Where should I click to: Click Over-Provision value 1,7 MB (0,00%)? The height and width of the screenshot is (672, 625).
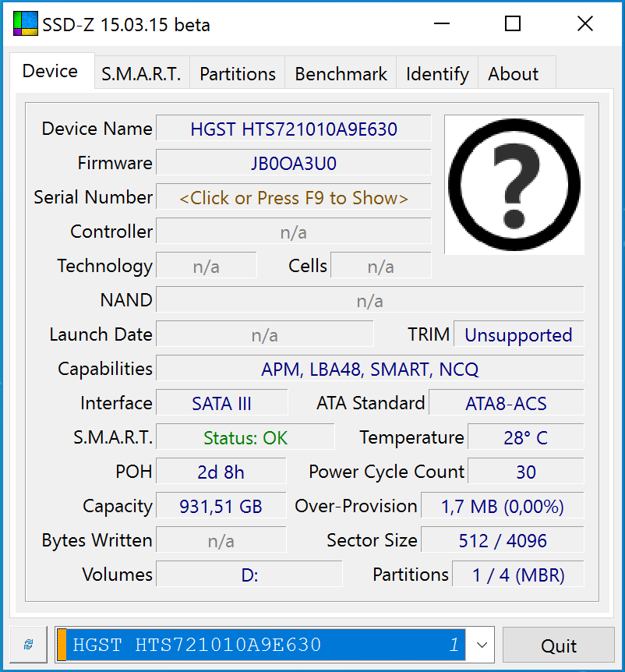[502, 506]
